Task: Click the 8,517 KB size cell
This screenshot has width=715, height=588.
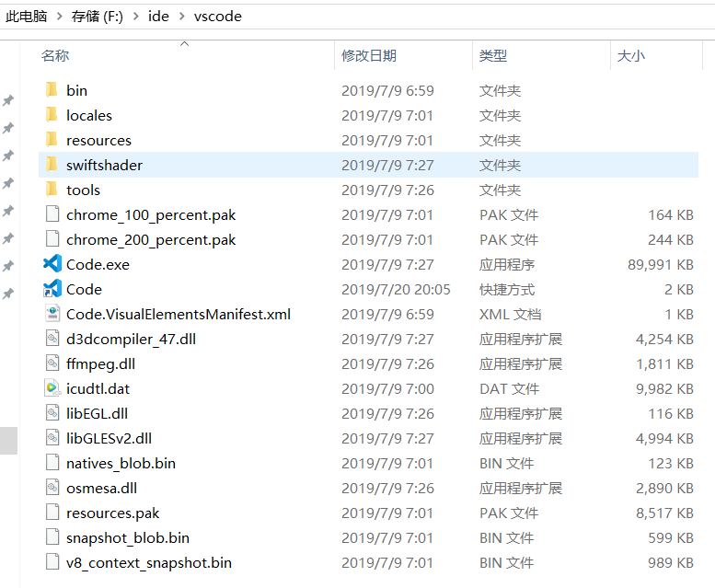Action: pos(664,513)
